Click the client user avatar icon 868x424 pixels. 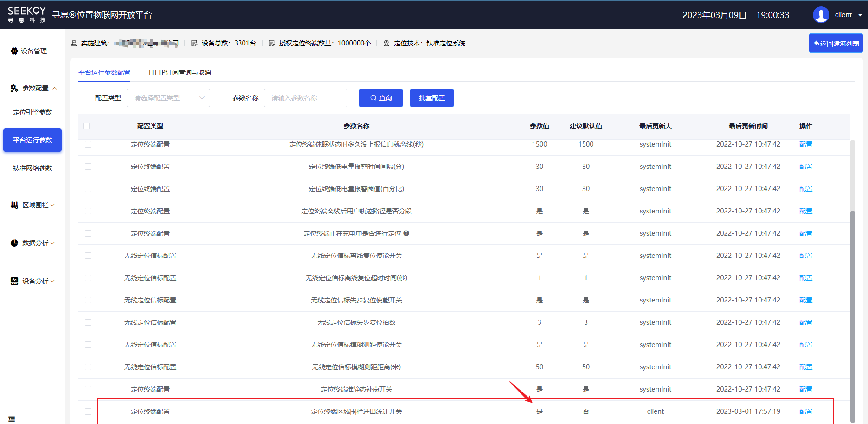point(821,15)
